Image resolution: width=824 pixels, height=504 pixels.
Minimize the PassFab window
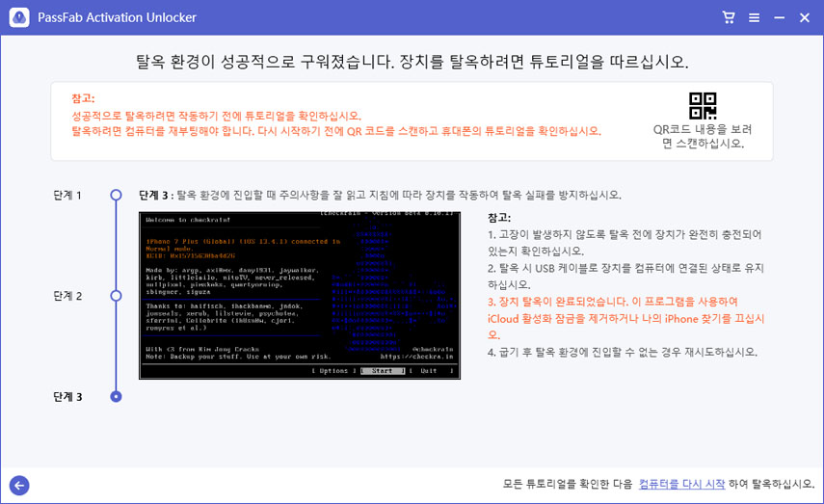pos(779,17)
